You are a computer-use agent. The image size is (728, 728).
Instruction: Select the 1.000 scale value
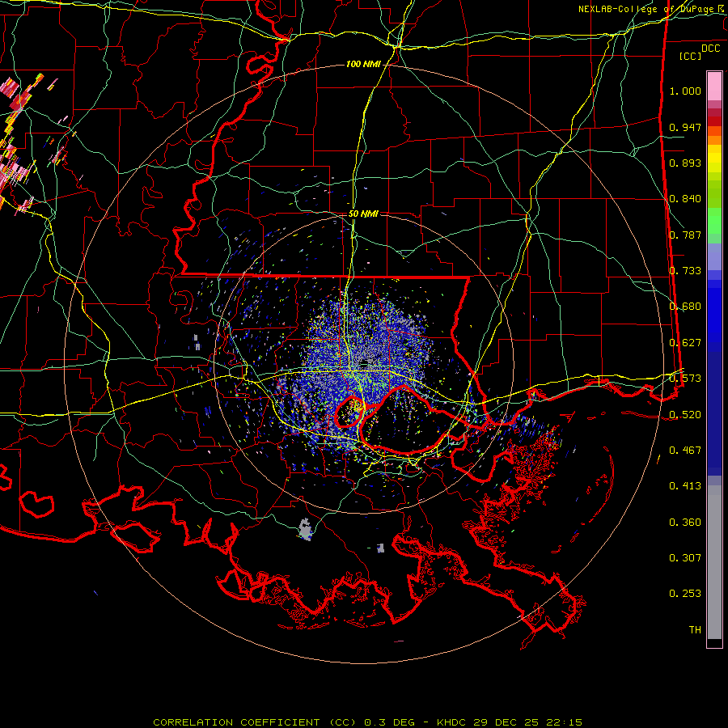pos(685,91)
